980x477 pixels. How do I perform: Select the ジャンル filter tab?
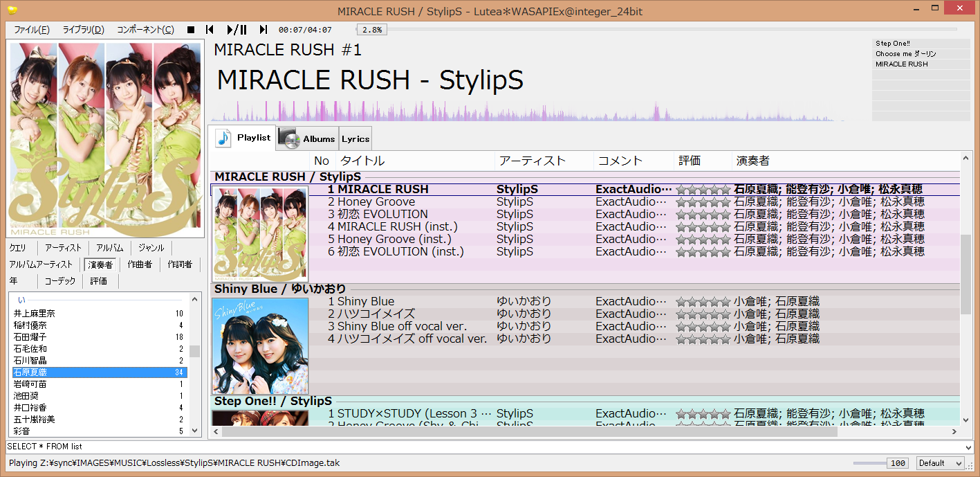click(x=151, y=248)
